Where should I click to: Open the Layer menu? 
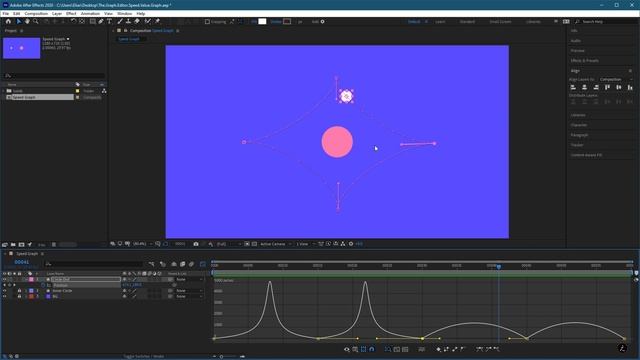coord(57,13)
